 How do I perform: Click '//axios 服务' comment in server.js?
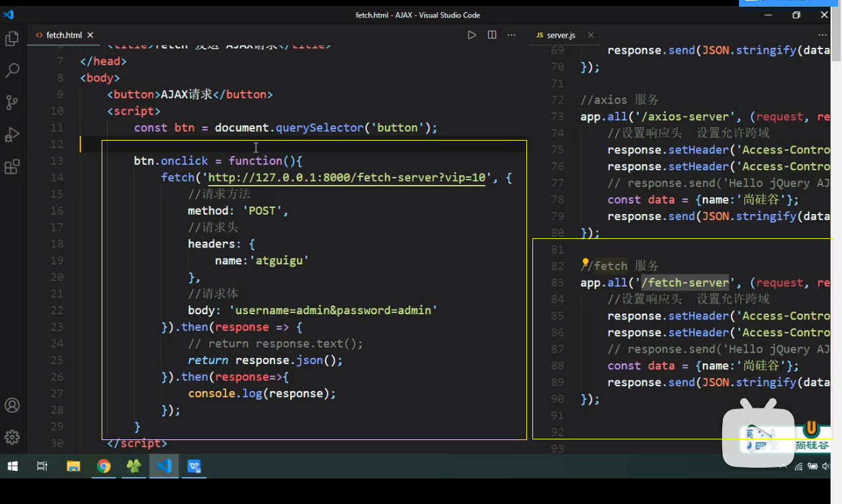pyautogui.click(x=619, y=100)
